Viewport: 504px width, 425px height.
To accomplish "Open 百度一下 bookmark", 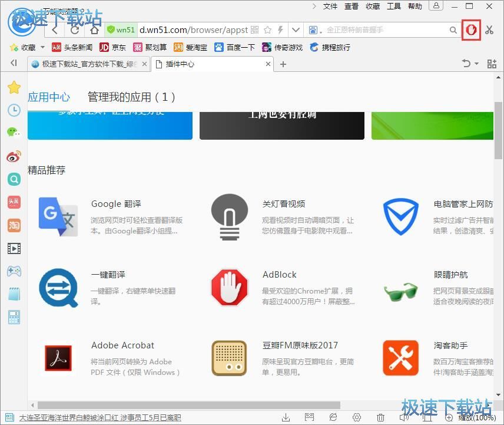I will pos(235,47).
